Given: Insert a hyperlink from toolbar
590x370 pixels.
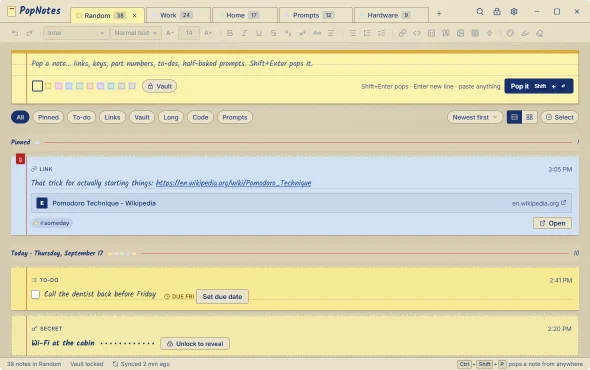Looking at the screenshot, I should click(x=402, y=33).
